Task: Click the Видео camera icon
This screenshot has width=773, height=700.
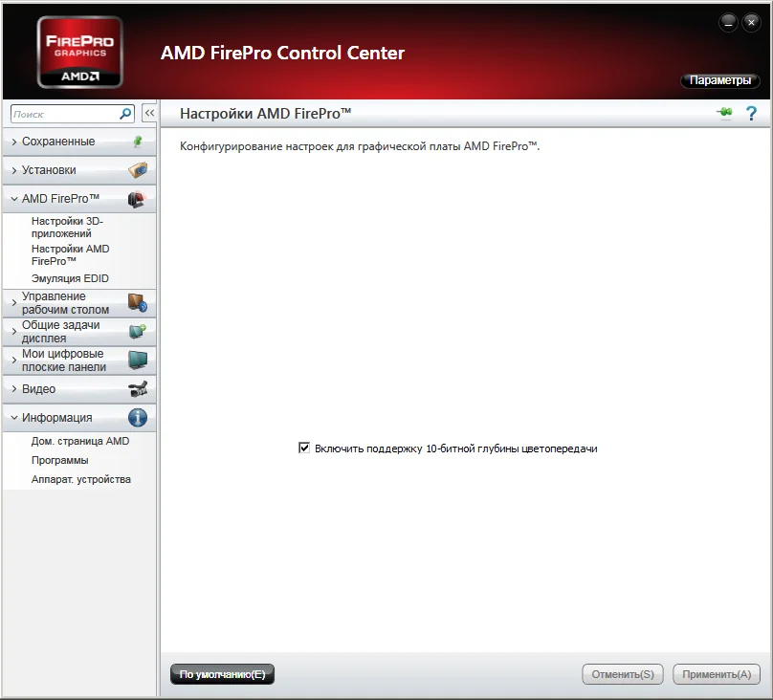Action: pos(138,388)
